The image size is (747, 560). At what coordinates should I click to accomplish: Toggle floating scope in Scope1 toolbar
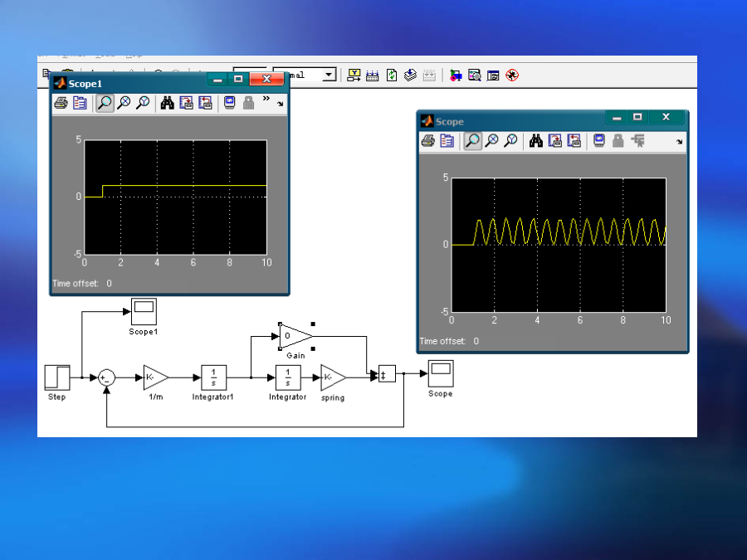(230, 103)
